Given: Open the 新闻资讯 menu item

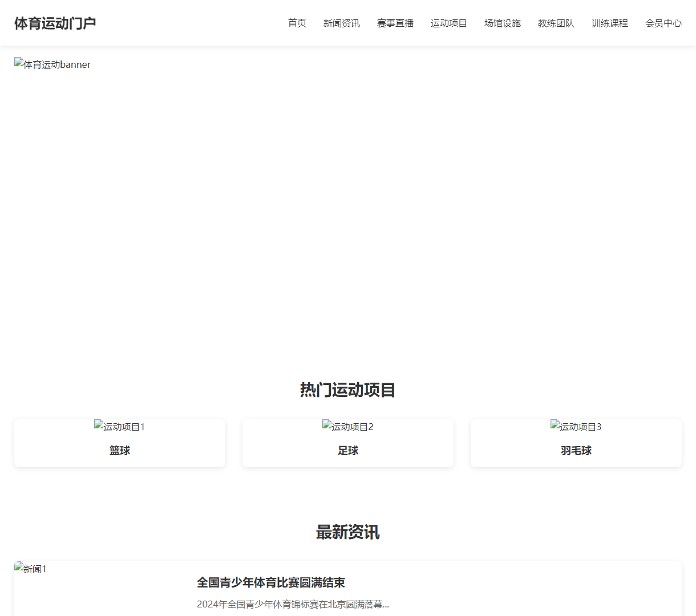Looking at the screenshot, I should [x=341, y=23].
